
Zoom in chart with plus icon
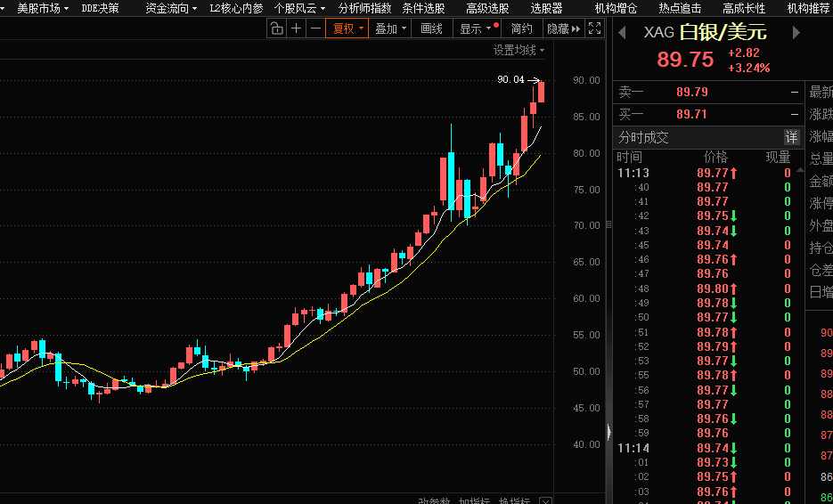tap(296, 28)
